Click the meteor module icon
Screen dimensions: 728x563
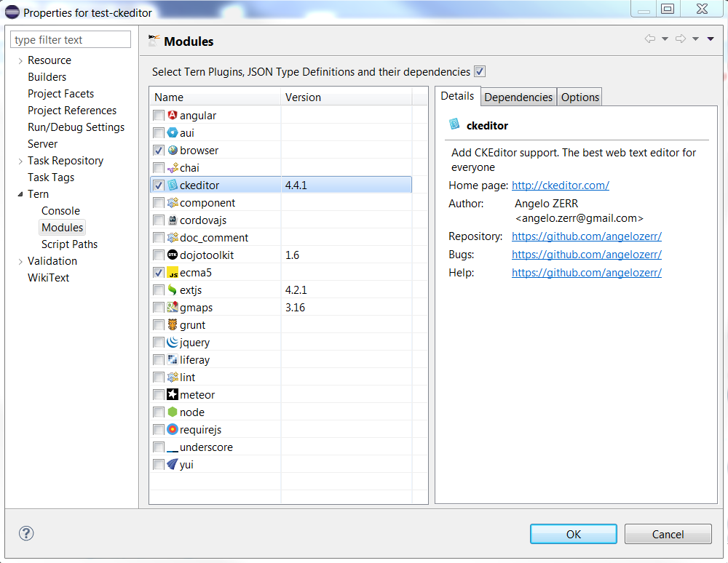point(171,394)
